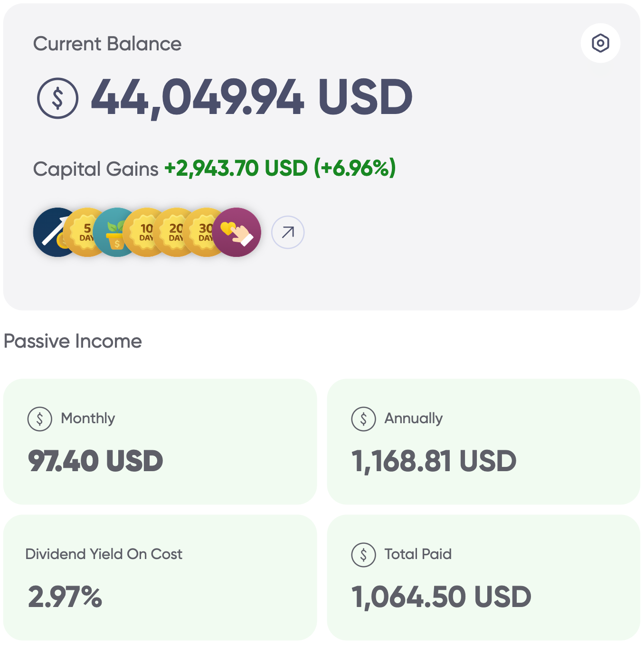
Task: Click the dollar coin icon beside the balance
Action: point(57,98)
